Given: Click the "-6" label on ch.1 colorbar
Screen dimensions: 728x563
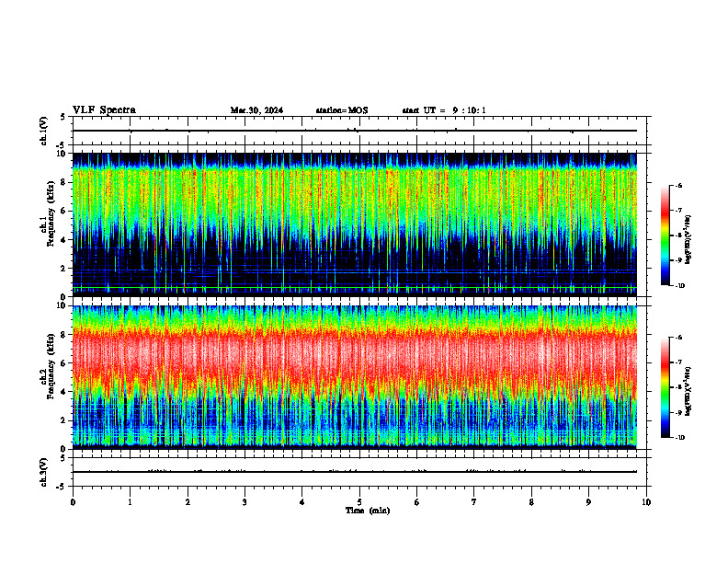Looking at the screenshot, I should coord(678,185).
